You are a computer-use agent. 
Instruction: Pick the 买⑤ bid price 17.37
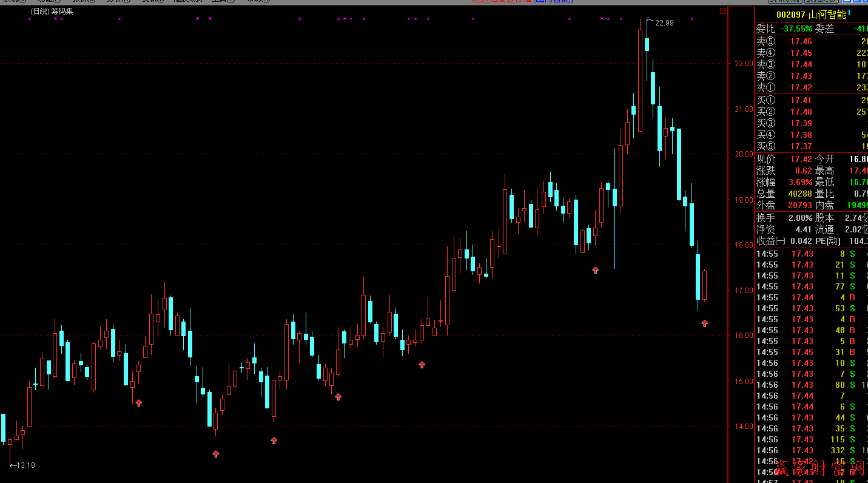[x=801, y=146]
